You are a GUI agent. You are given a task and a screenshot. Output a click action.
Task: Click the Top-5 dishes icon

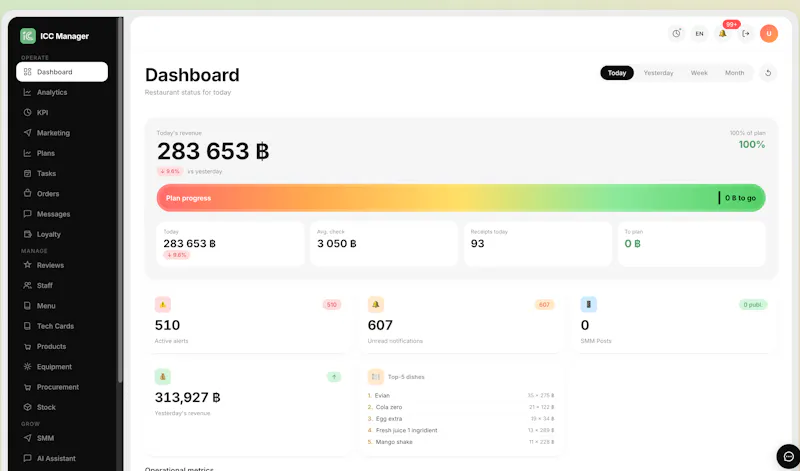(376, 377)
